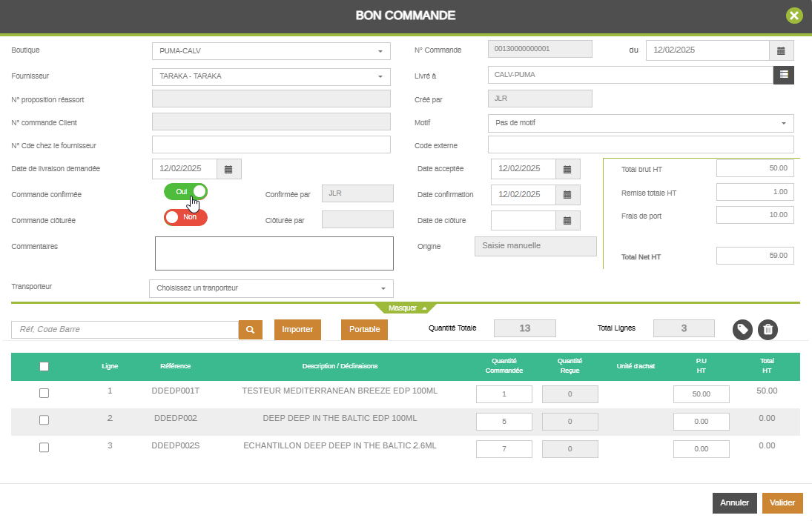The width and height of the screenshot is (812, 521).
Task: Click the trash delete icon
Action: click(768, 330)
